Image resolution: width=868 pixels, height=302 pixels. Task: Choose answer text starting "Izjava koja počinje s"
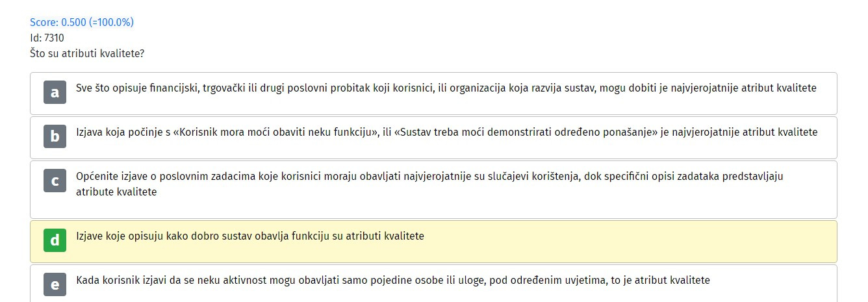pos(447,132)
